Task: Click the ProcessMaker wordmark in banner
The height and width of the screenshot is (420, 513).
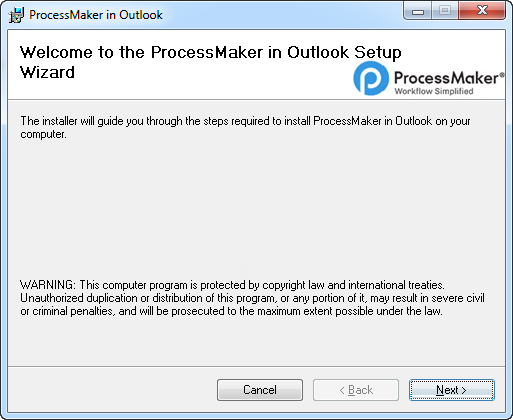Action: pyautogui.click(x=446, y=78)
